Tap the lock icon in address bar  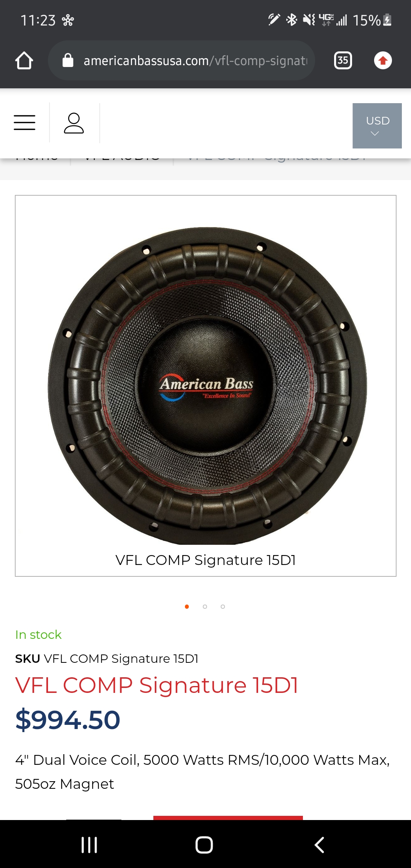[68, 60]
